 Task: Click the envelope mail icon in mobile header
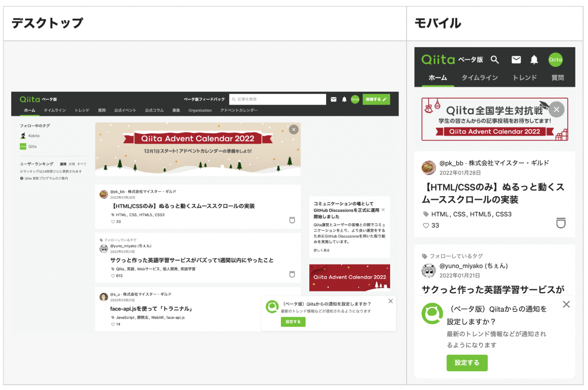tap(516, 60)
